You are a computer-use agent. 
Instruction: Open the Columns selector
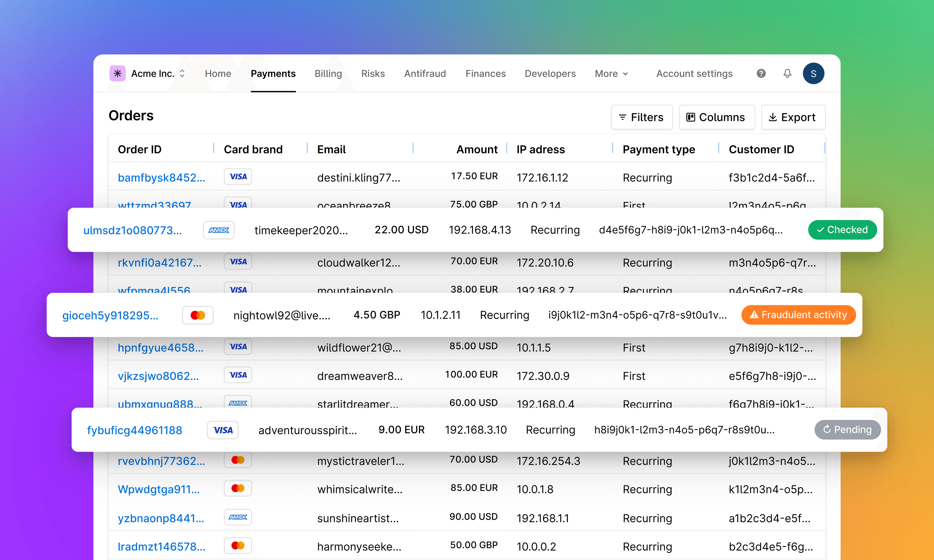(x=716, y=117)
